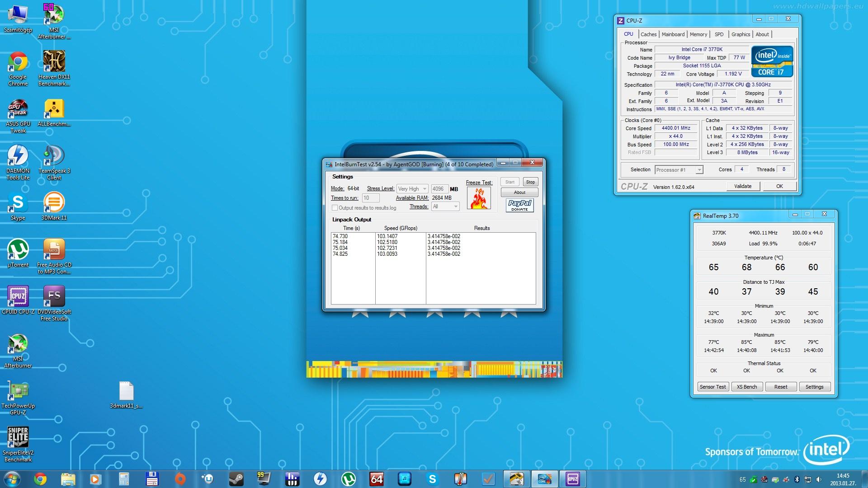The height and width of the screenshot is (488, 868).
Task: Launch the 3DMark 11 desktop icon
Action: point(54,206)
